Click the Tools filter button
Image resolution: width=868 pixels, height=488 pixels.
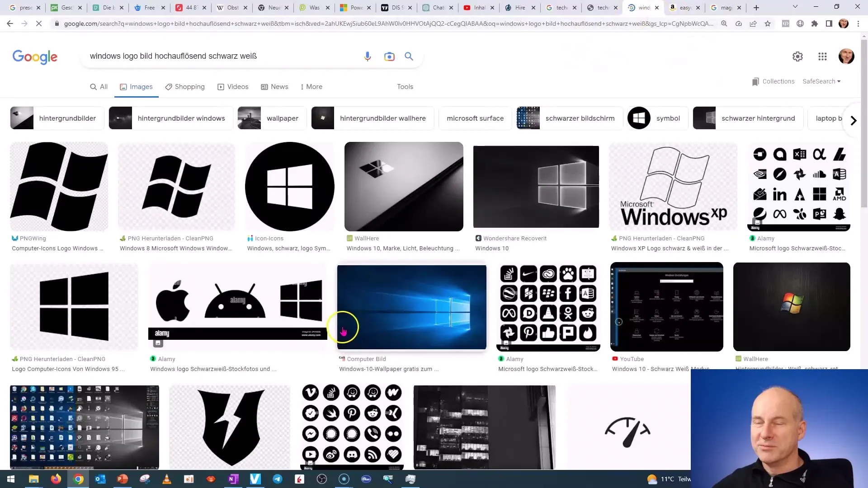[405, 86]
